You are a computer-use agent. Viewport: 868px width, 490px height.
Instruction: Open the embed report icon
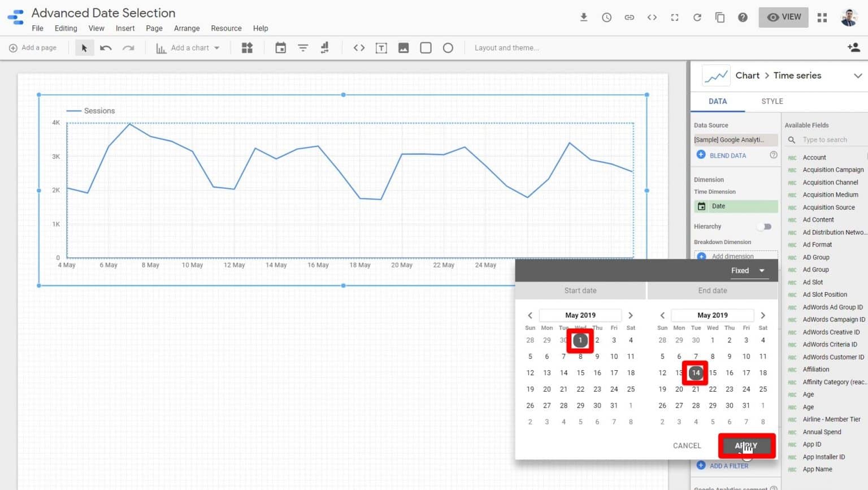point(652,17)
